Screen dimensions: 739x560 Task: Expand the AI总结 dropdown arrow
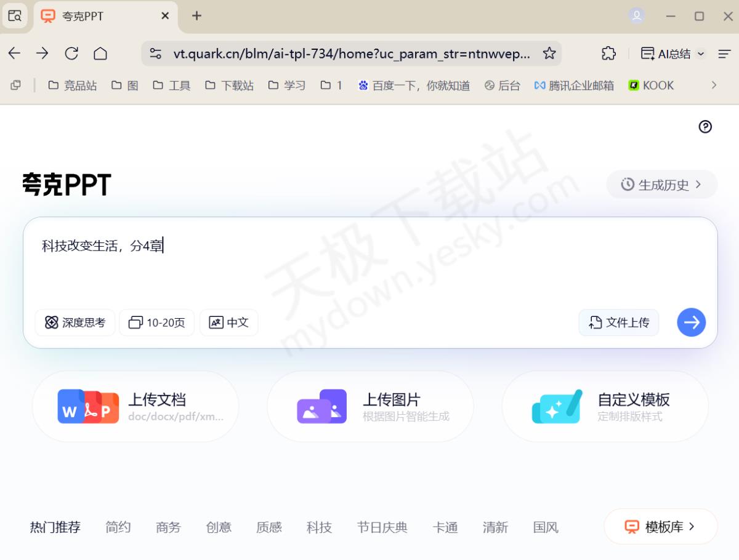point(701,54)
